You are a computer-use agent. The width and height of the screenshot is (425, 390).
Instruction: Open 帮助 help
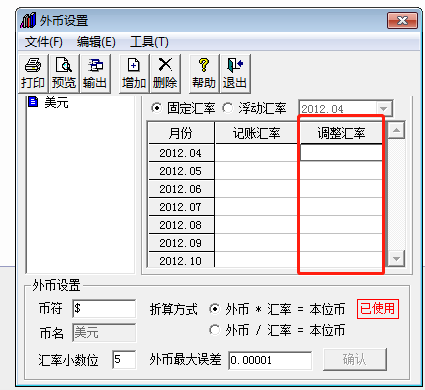pyautogui.click(x=204, y=73)
